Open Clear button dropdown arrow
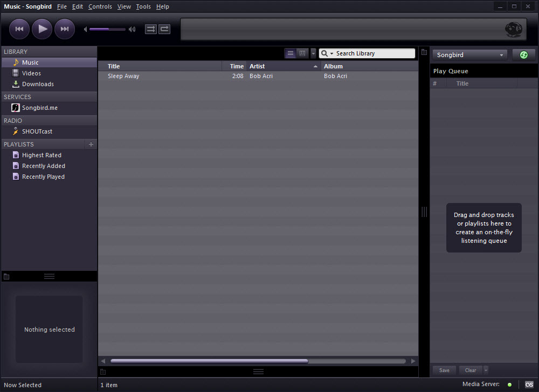 click(x=486, y=370)
